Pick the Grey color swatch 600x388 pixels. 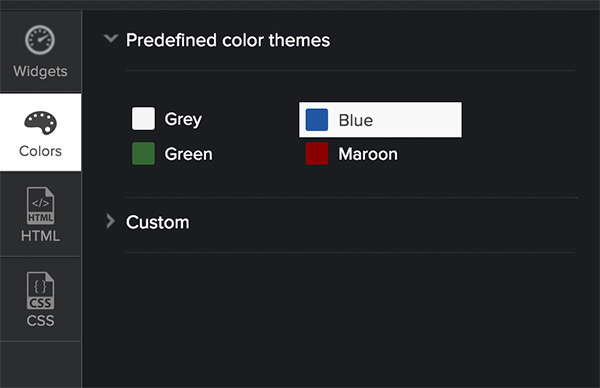143,119
